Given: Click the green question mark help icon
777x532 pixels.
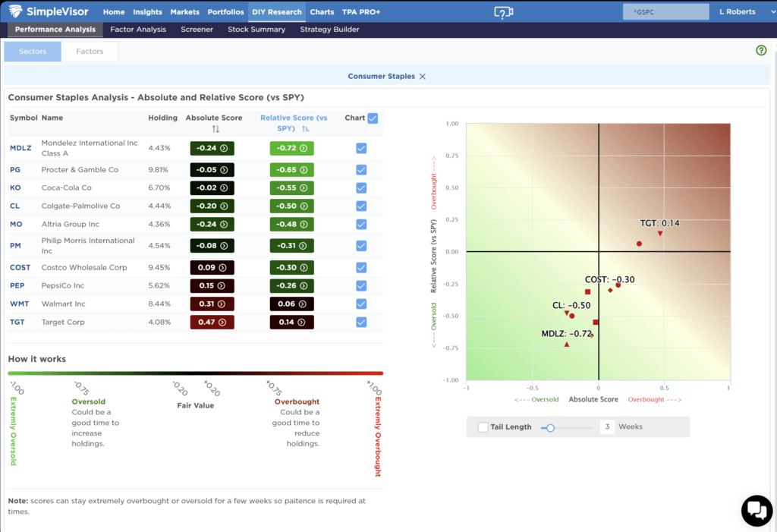Looking at the screenshot, I should pyautogui.click(x=761, y=50).
